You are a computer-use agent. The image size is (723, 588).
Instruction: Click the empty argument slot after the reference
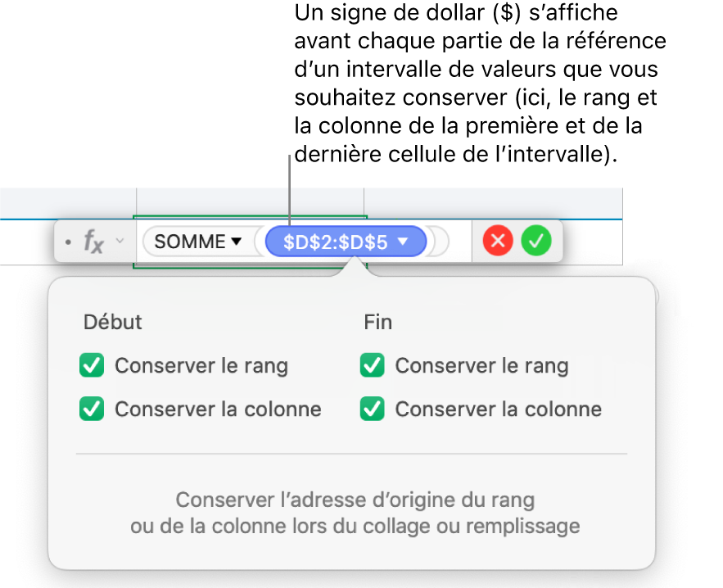(440, 242)
